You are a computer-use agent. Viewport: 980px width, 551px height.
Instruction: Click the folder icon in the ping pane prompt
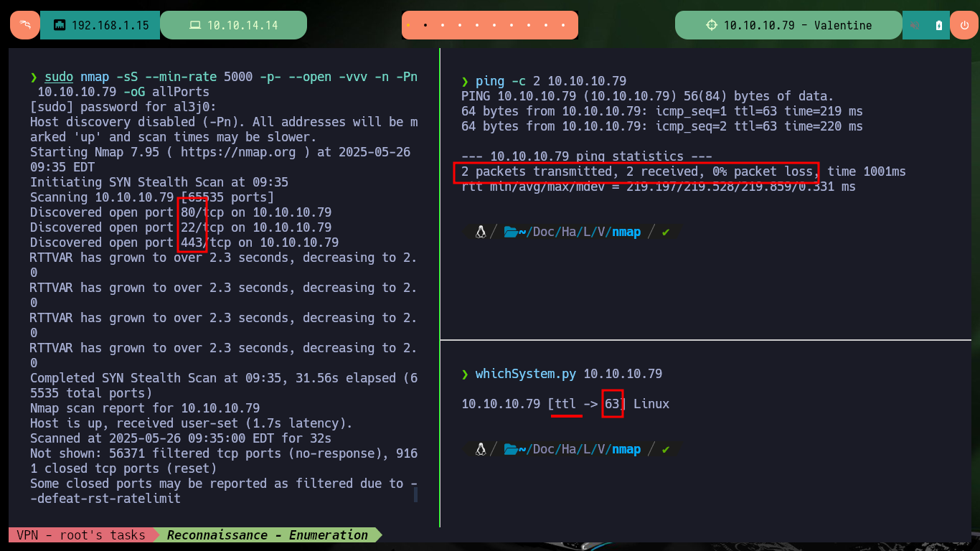pyautogui.click(x=511, y=232)
